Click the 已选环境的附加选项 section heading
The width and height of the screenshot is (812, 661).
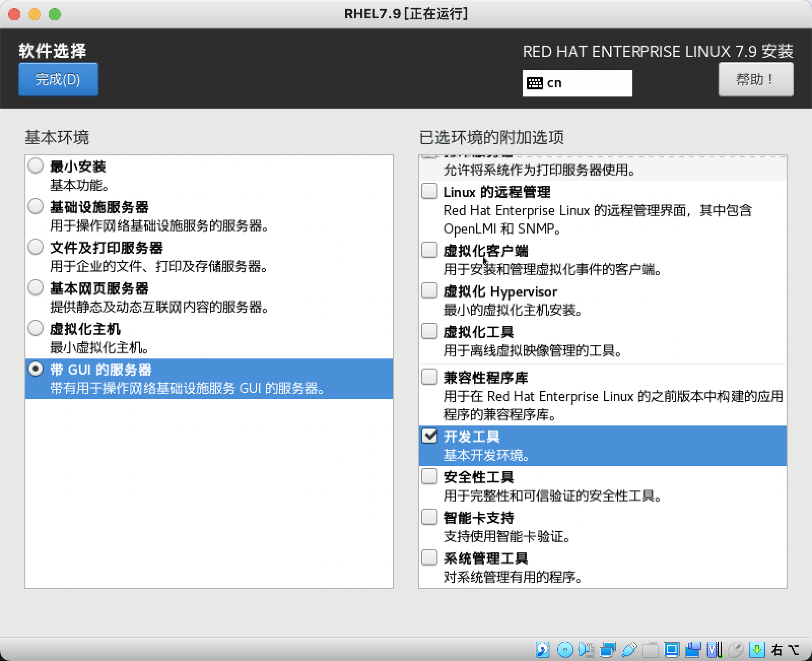pos(491,137)
